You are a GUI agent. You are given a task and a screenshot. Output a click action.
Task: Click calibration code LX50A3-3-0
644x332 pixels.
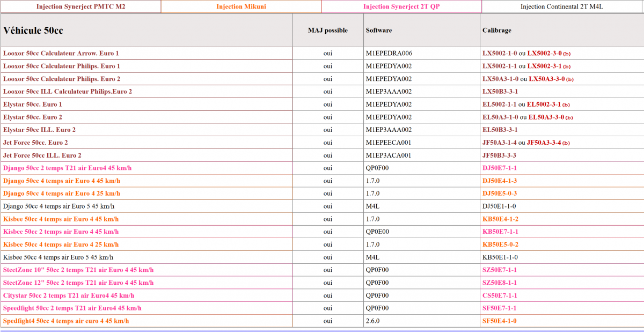click(x=547, y=79)
